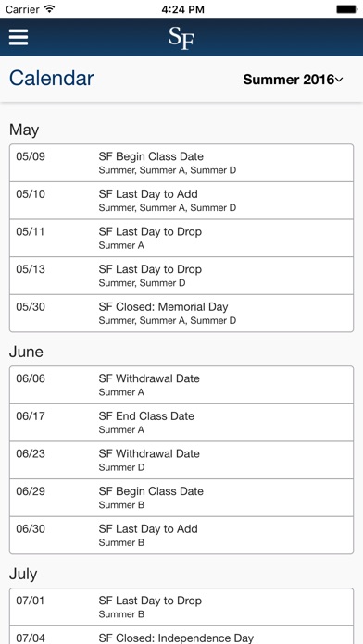Open the 07/01 SF Last Day to Drop entry

(181, 607)
